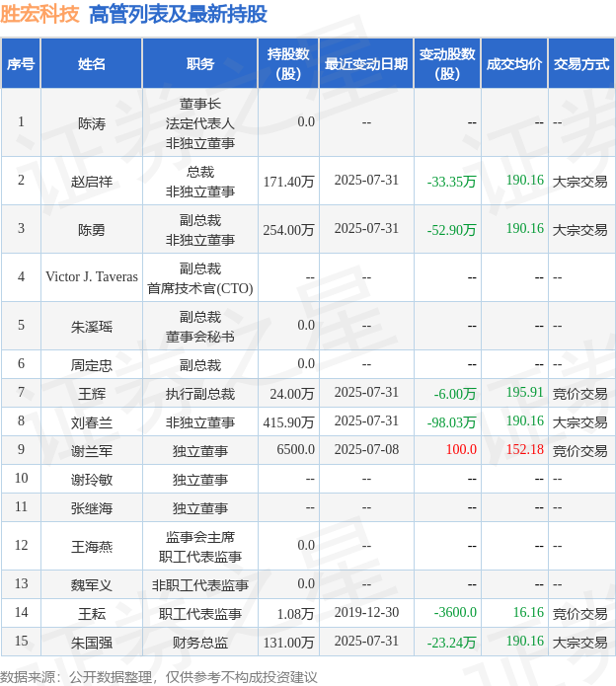Click the name 陈勇 in row 3
Image resolution: width=616 pixels, height=686 pixels.
pos(92,229)
